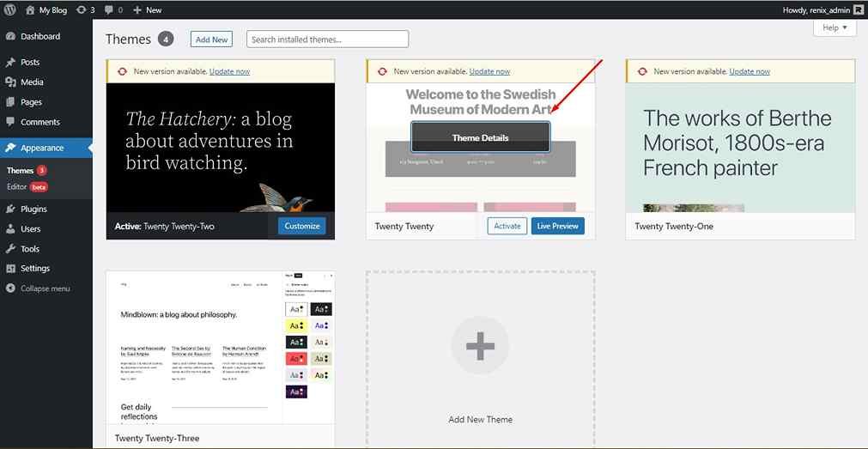Click Update now on Twenty Twenty-Two

coord(230,71)
